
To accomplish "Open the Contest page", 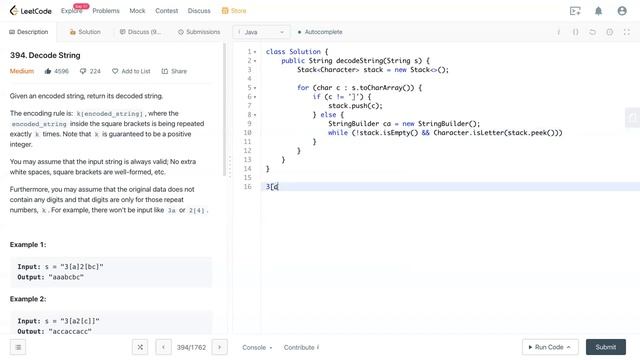I will [167, 11].
